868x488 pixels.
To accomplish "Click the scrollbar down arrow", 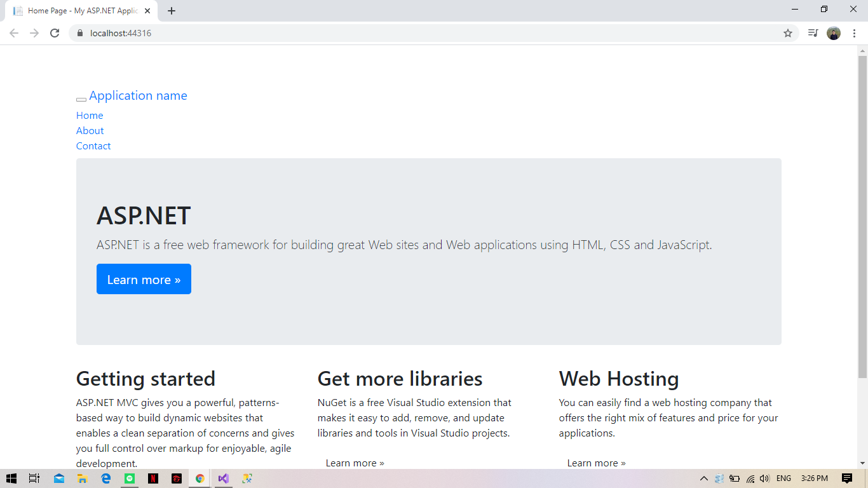I will click(862, 463).
